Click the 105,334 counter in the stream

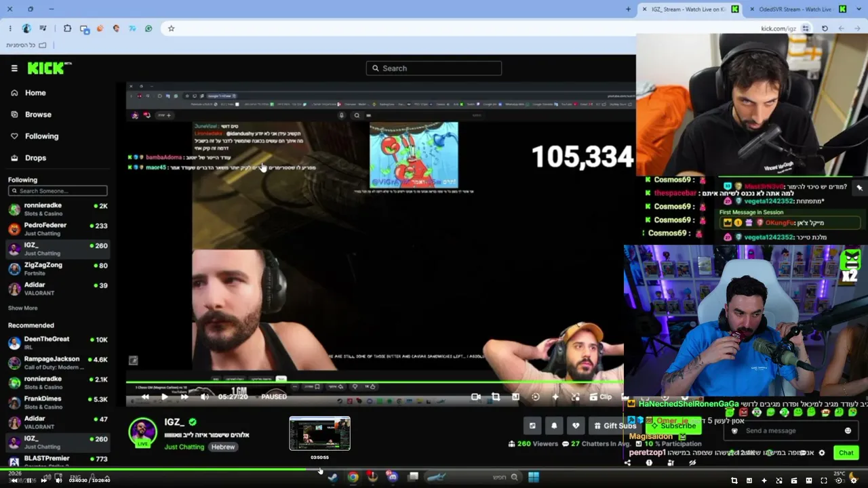tap(583, 157)
